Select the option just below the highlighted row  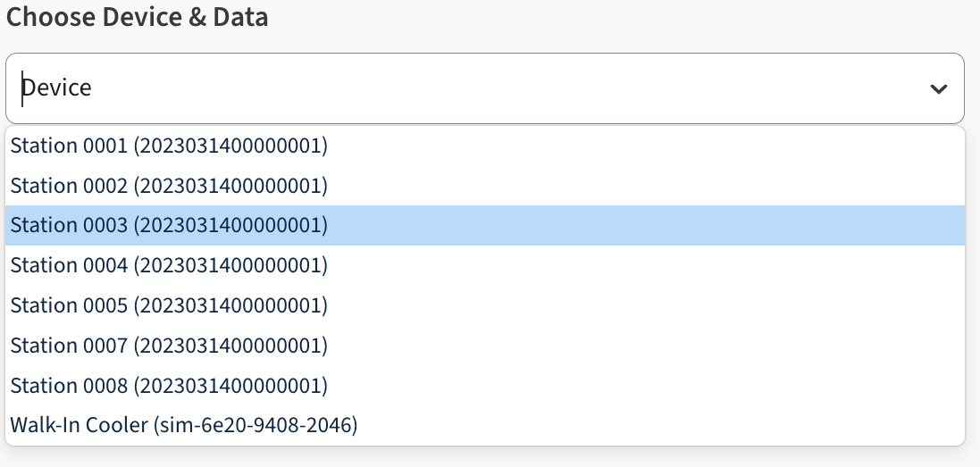click(169, 265)
